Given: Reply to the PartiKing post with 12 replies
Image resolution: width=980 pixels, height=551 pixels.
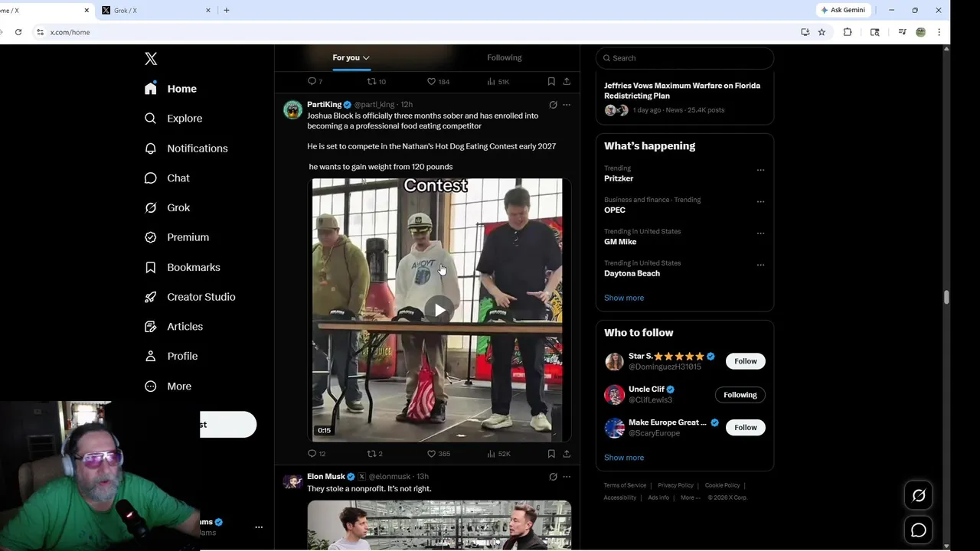Looking at the screenshot, I should [316, 454].
